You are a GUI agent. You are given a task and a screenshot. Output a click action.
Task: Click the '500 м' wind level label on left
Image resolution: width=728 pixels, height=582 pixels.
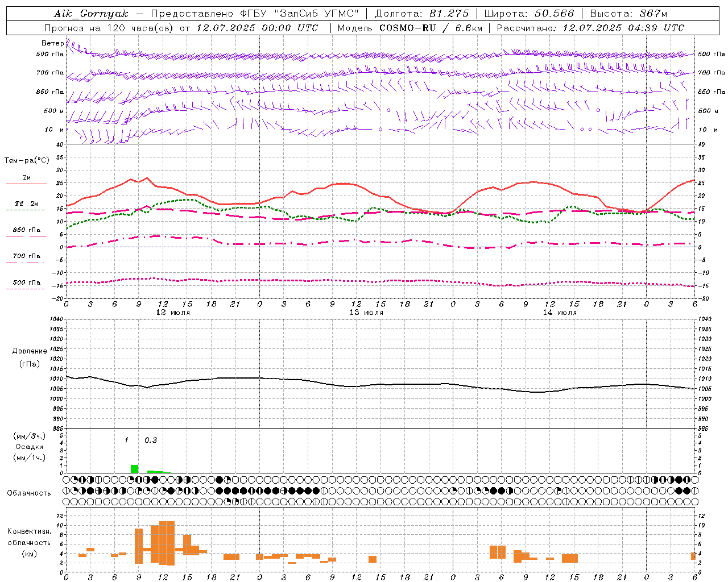(54, 111)
